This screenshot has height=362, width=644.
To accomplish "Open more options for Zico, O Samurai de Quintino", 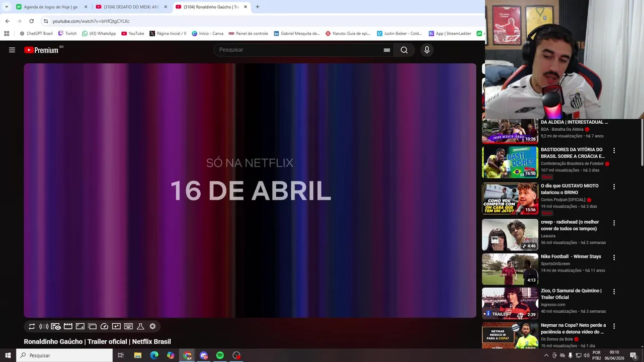I will tap(614, 292).
